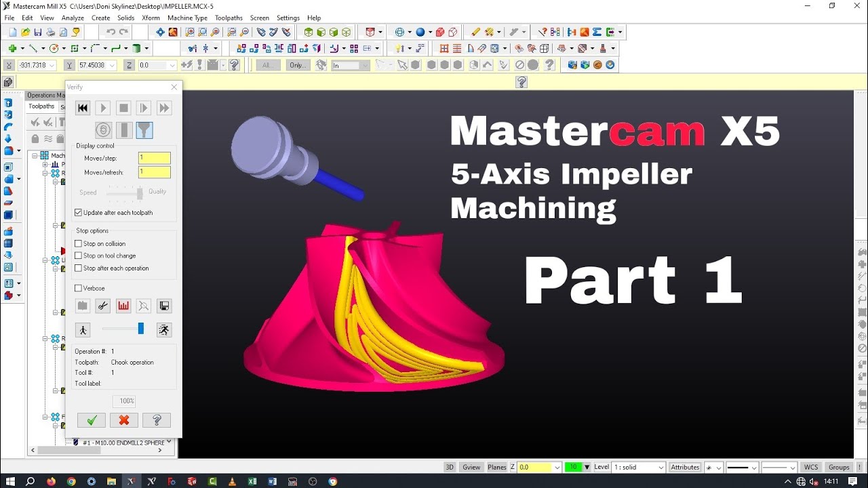Open the Y coordinate dropdown
Image resolution: width=868 pixels, height=488 pixels.
click(113, 65)
